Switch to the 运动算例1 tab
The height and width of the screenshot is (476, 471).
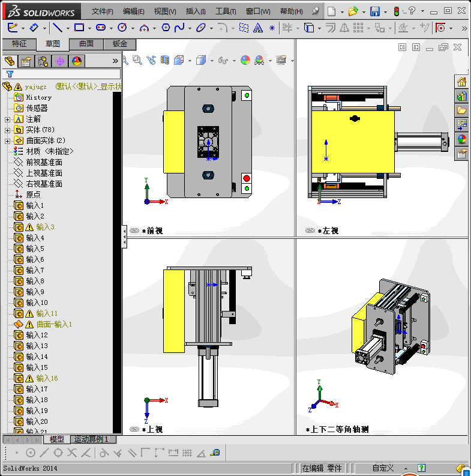(x=93, y=439)
